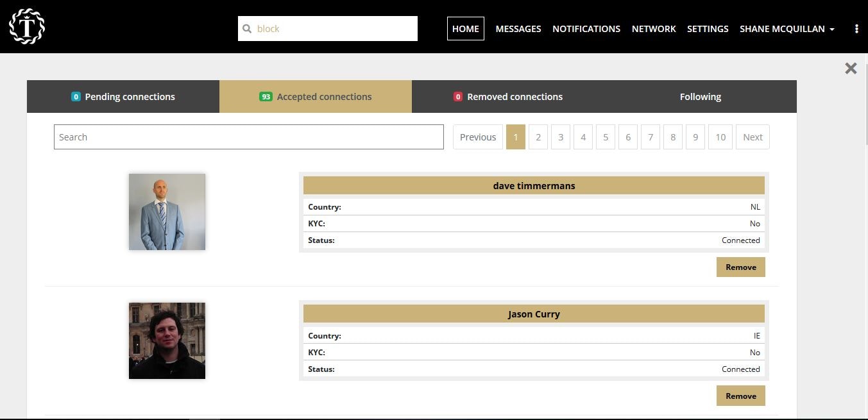Screen dimensions: 868x420
Task: Click the Removed connections count badge
Action: [x=458, y=96]
